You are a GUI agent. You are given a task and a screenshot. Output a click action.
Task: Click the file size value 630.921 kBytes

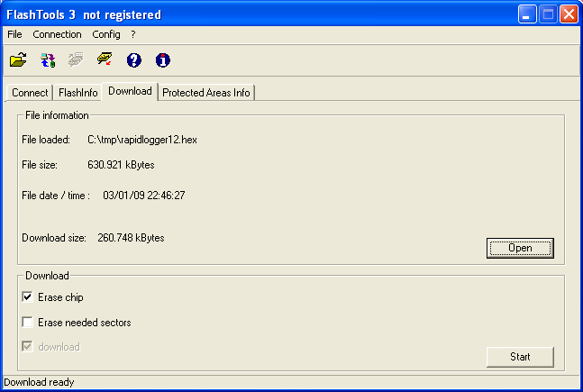click(121, 165)
